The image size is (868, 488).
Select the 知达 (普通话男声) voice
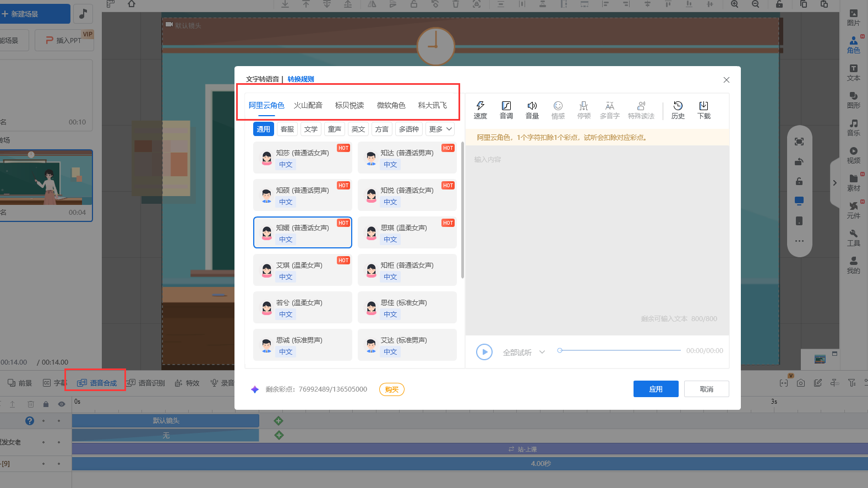pyautogui.click(x=407, y=158)
